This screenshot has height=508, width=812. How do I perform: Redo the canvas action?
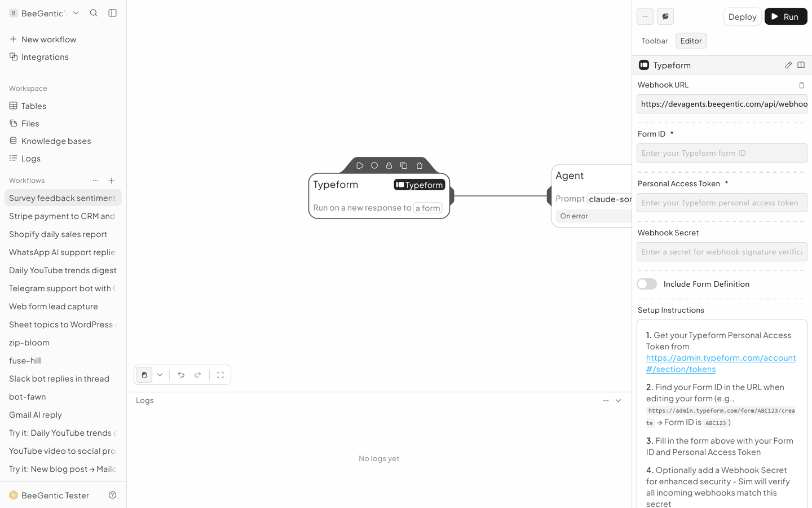point(198,375)
